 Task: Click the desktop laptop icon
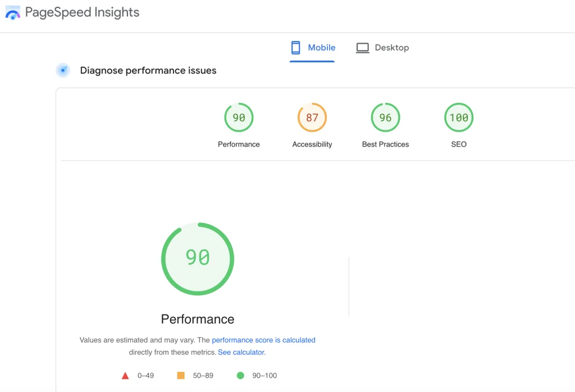coord(363,48)
